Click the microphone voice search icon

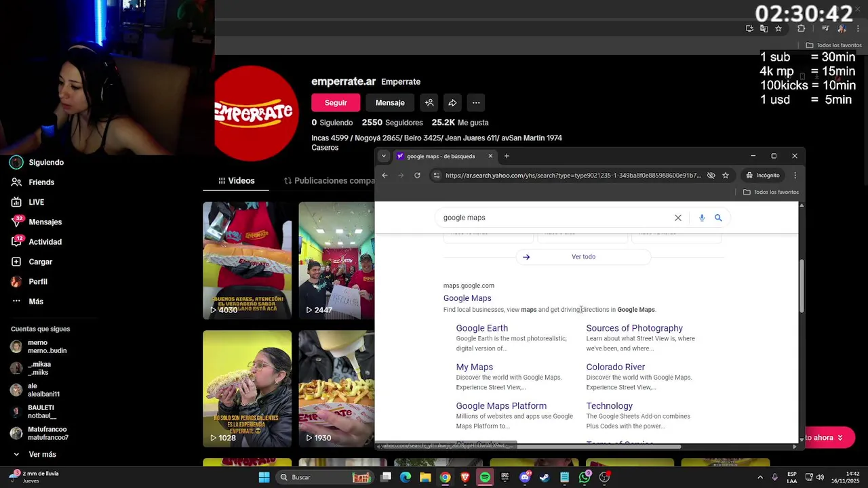pyautogui.click(x=702, y=218)
